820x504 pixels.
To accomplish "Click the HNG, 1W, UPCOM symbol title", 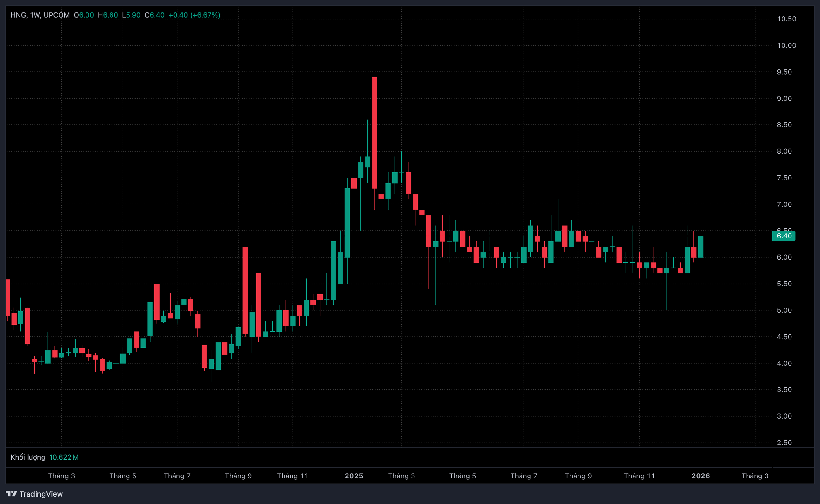I will [x=40, y=15].
